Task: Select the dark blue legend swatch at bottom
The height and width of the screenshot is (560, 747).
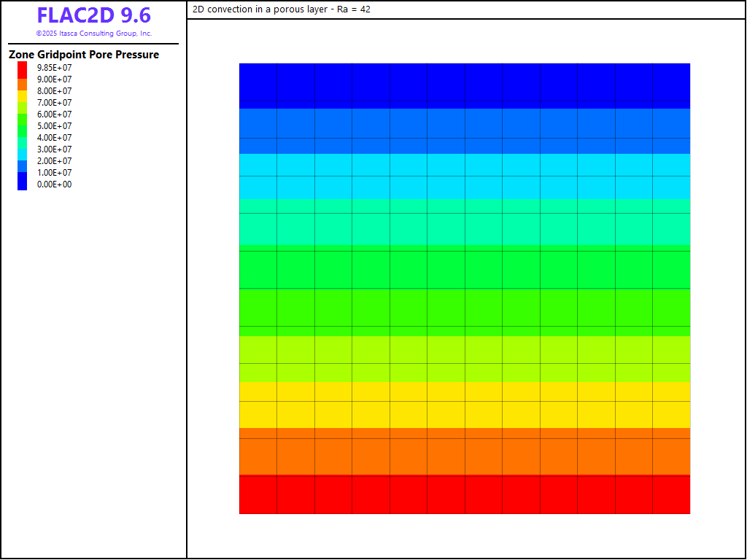Action: coord(23,184)
